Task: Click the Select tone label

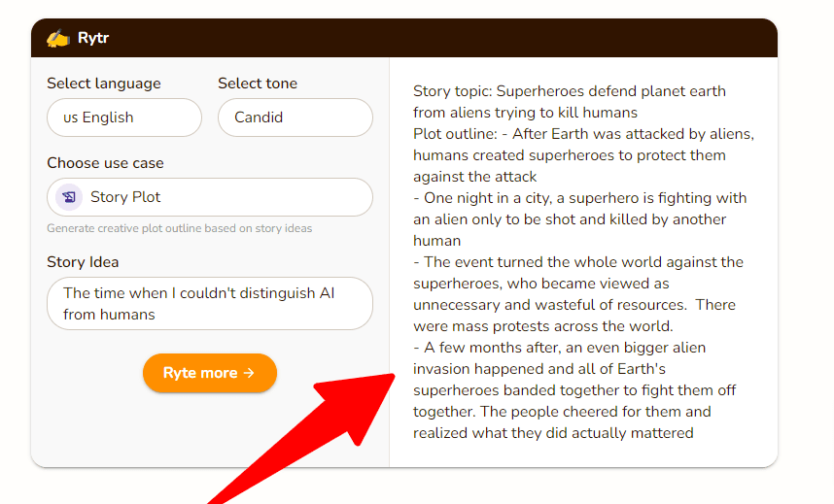Action: point(258,84)
